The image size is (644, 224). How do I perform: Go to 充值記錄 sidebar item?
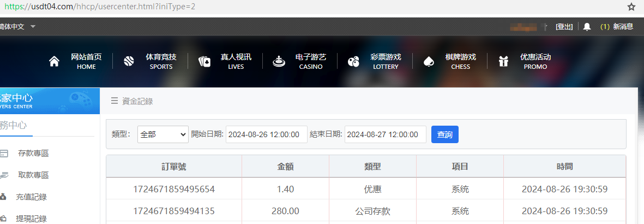31,197
